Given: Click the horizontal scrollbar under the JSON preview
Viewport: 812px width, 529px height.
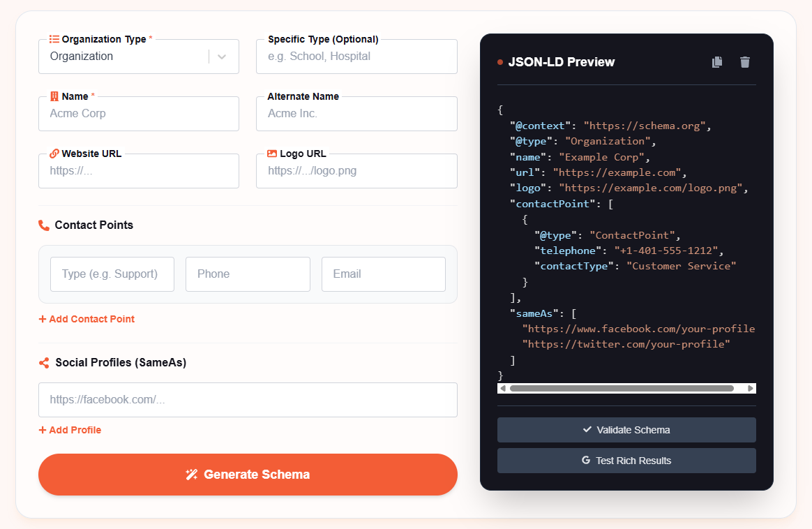Looking at the screenshot, I should [x=626, y=388].
